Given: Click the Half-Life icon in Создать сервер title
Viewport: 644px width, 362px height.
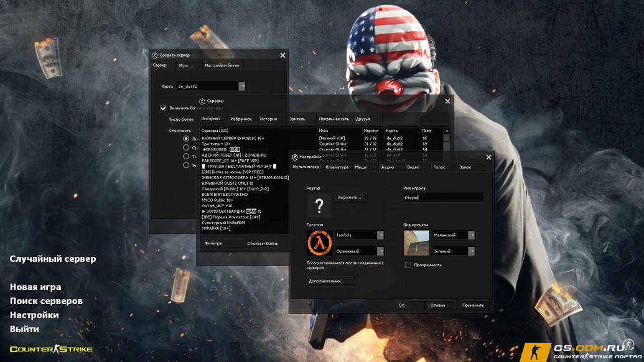Looking at the screenshot, I should point(154,55).
